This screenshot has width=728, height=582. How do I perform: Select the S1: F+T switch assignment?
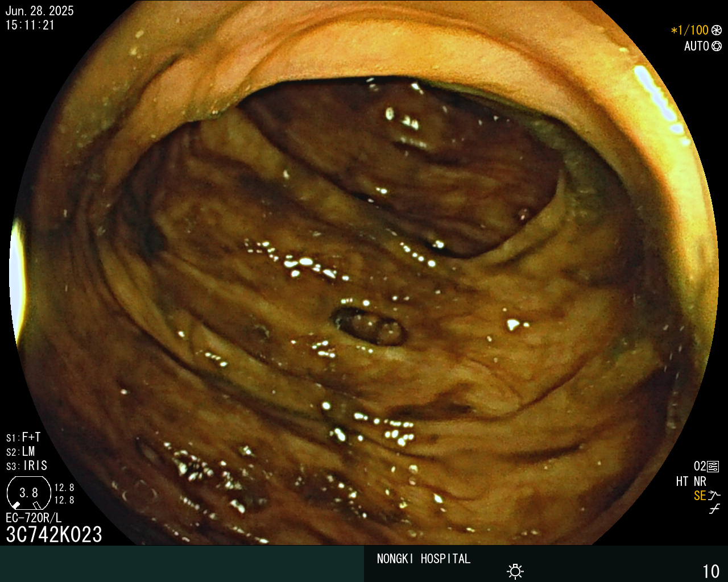(x=23, y=437)
